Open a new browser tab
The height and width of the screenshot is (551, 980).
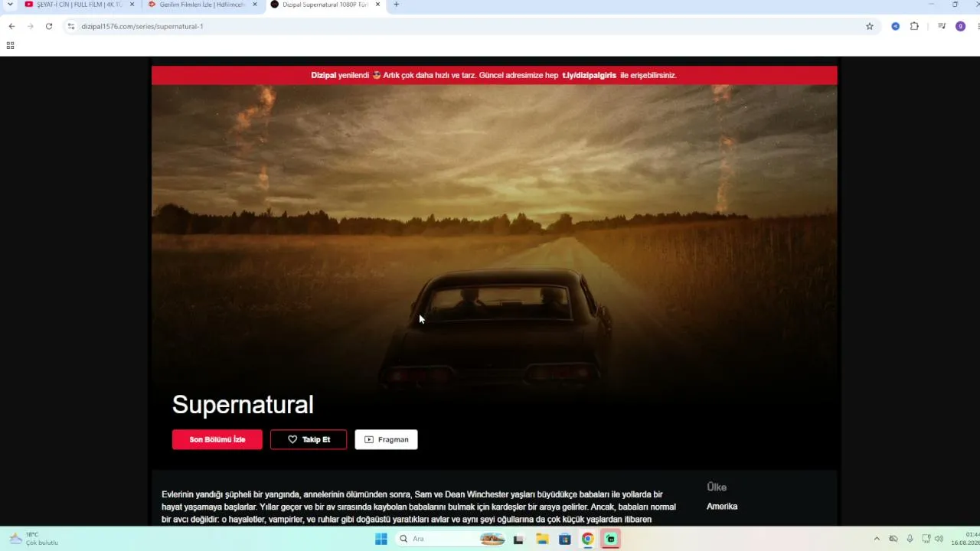pos(396,5)
